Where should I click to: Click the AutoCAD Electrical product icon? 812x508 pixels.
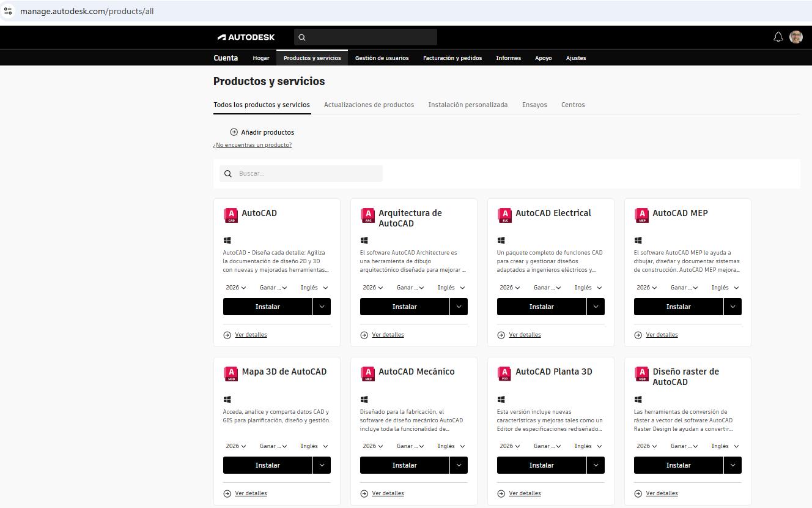[x=504, y=215]
